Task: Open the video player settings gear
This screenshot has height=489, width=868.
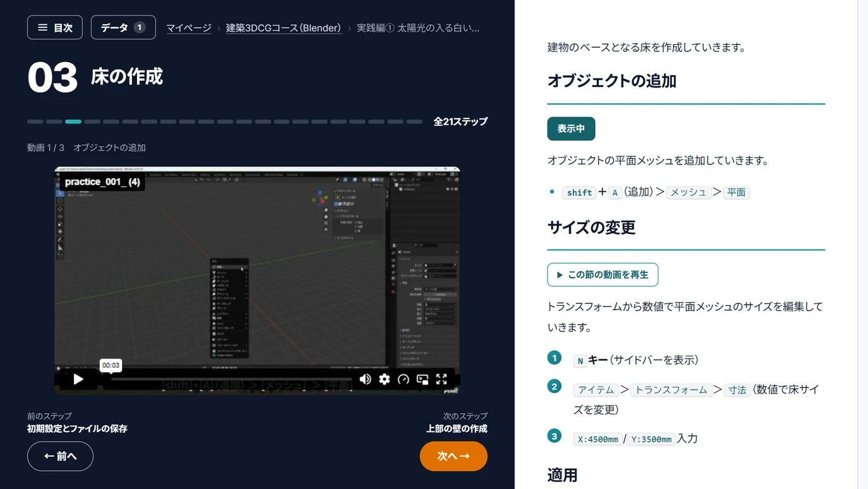Action: point(384,379)
